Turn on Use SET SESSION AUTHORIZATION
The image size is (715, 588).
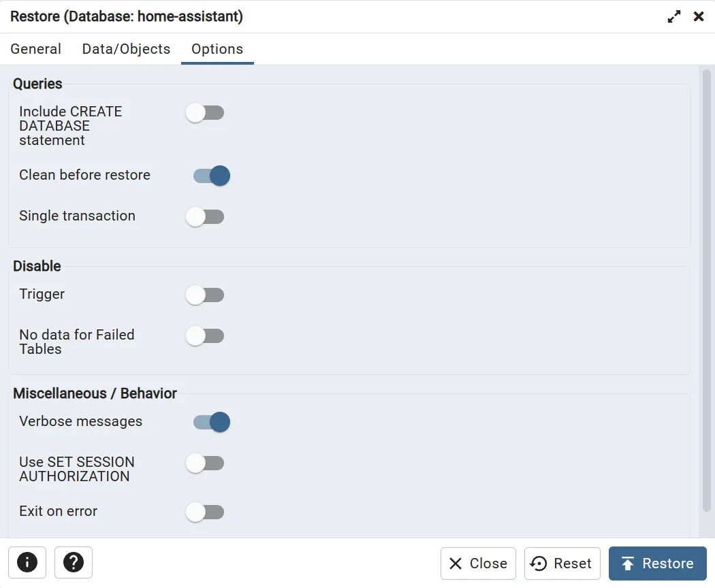coord(205,463)
